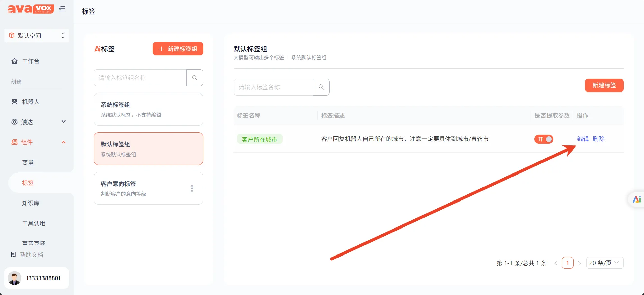This screenshot has width=644, height=295.
Task: Open the 20 条/页 page size dropdown
Action: click(605, 263)
